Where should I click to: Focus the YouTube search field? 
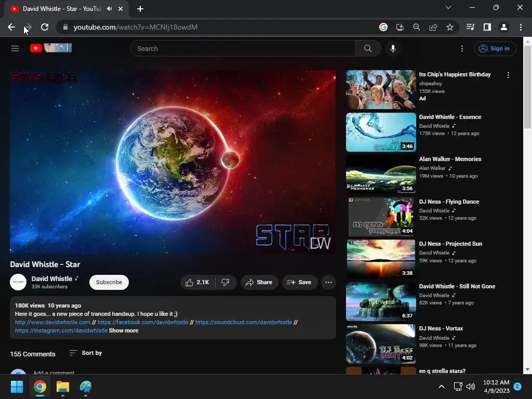pos(243,48)
